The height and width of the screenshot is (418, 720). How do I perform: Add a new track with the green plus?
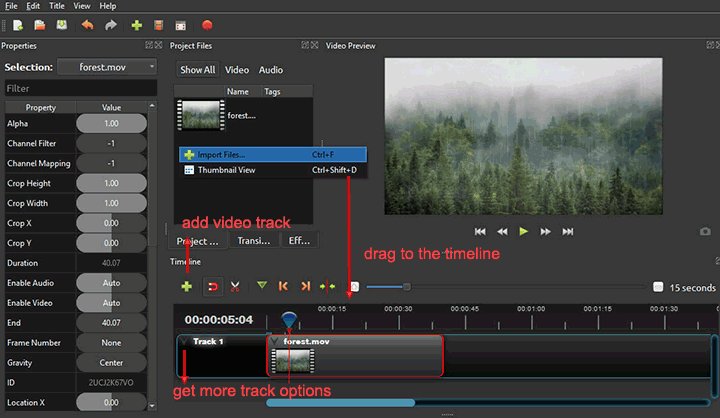click(x=186, y=286)
